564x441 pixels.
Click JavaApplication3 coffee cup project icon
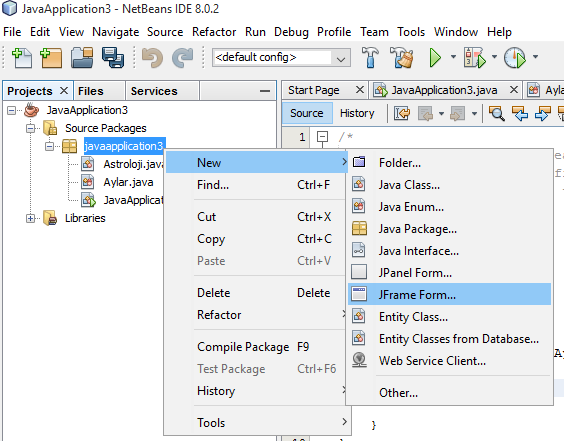click(x=32, y=110)
